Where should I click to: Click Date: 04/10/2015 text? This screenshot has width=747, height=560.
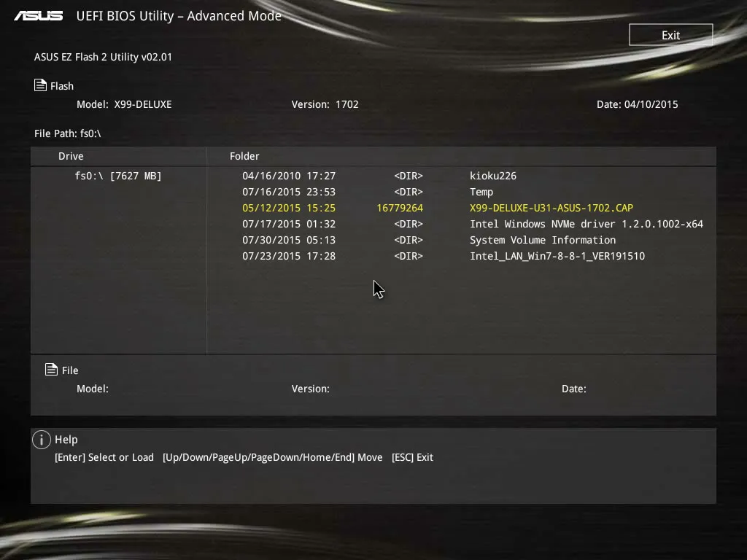638,104
